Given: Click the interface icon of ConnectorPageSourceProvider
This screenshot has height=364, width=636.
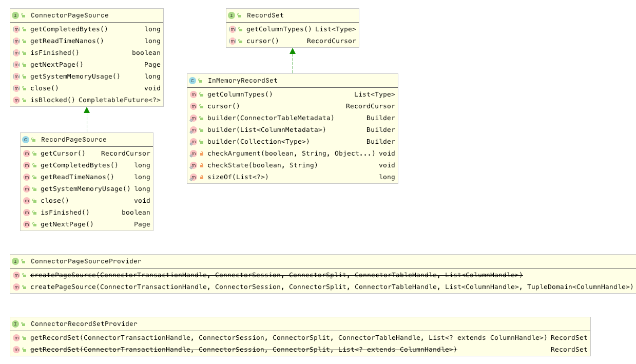Looking at the screenshot, I should pos(15,261).
